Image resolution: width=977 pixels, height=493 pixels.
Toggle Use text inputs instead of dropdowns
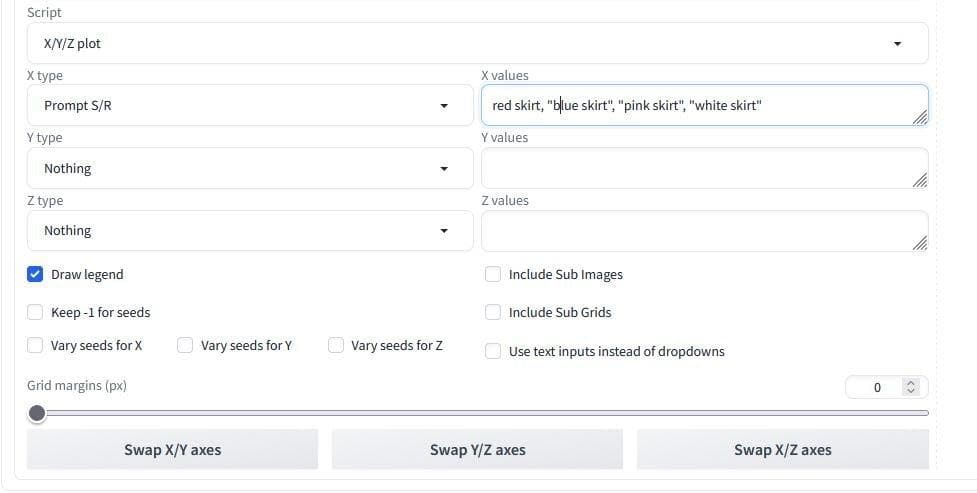pyautogui.click(x=493, y=351)
